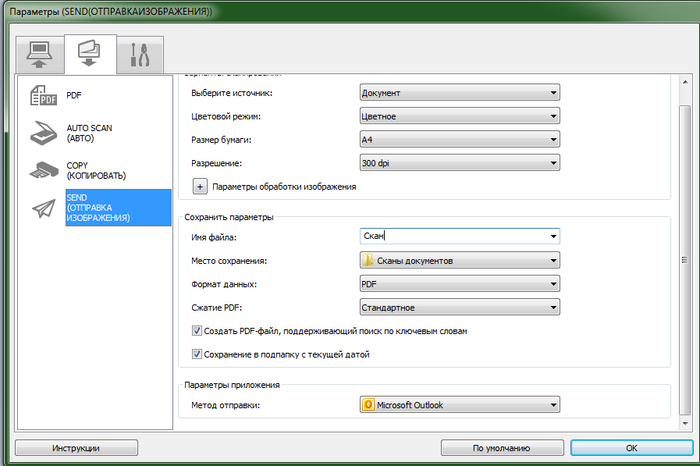Screen dimensions: 700x466
Task: Change the resolution dropdown from 300 dpi
Action: click(x=458, y=162)
